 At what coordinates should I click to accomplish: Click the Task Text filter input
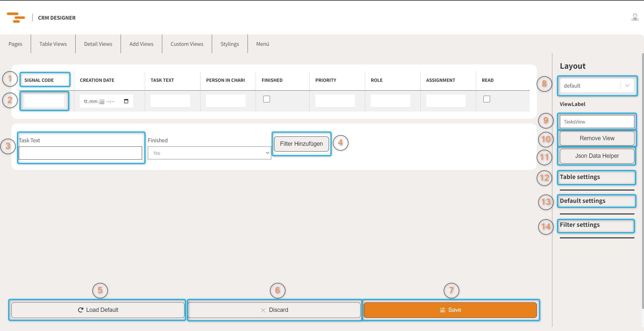point(80,153)
